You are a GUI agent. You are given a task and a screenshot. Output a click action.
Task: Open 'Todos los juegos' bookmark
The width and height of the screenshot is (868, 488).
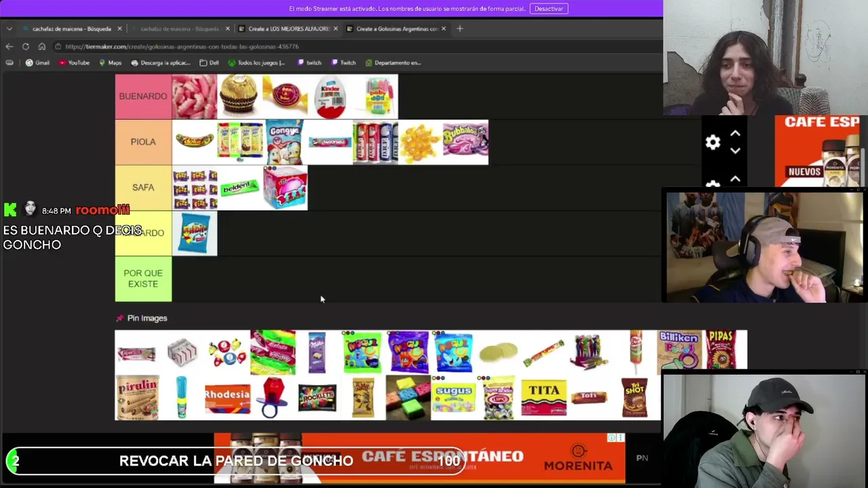click(256, 62)
